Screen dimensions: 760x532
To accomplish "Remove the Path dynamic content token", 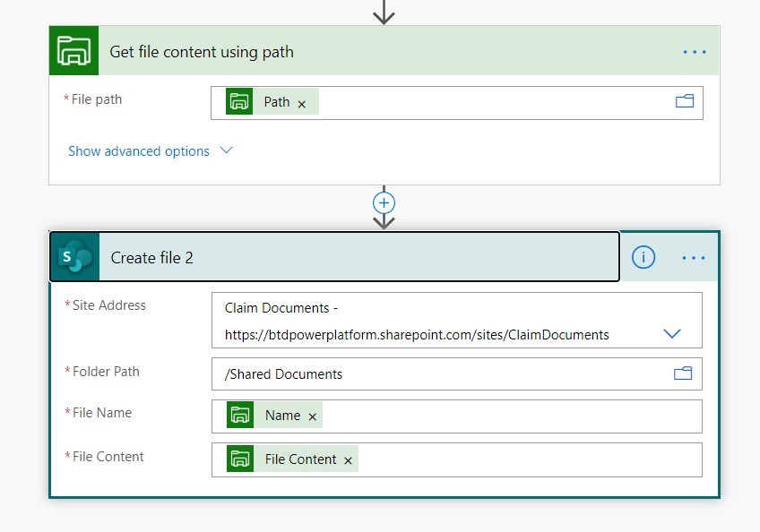I will tap(302, 104).
